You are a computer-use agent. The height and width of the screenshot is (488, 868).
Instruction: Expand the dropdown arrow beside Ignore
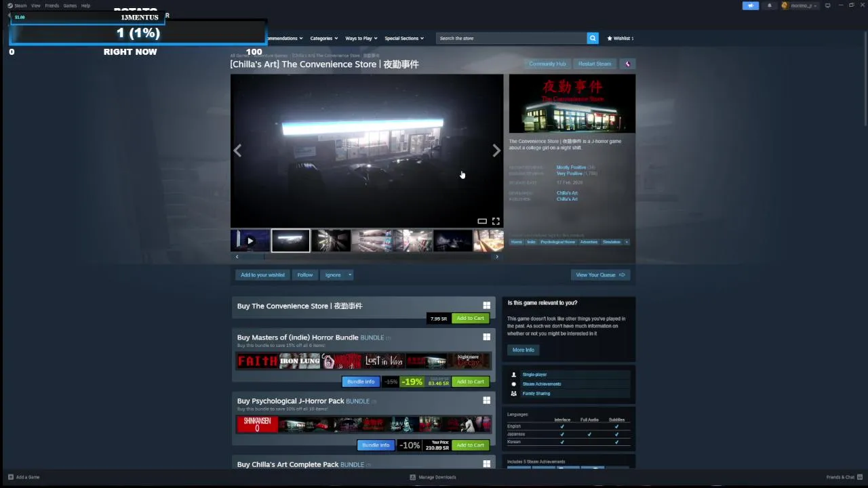350,274
